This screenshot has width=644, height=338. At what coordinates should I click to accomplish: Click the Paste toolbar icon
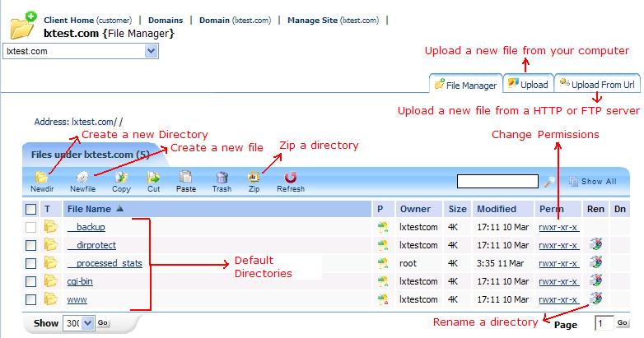(185, 177)
